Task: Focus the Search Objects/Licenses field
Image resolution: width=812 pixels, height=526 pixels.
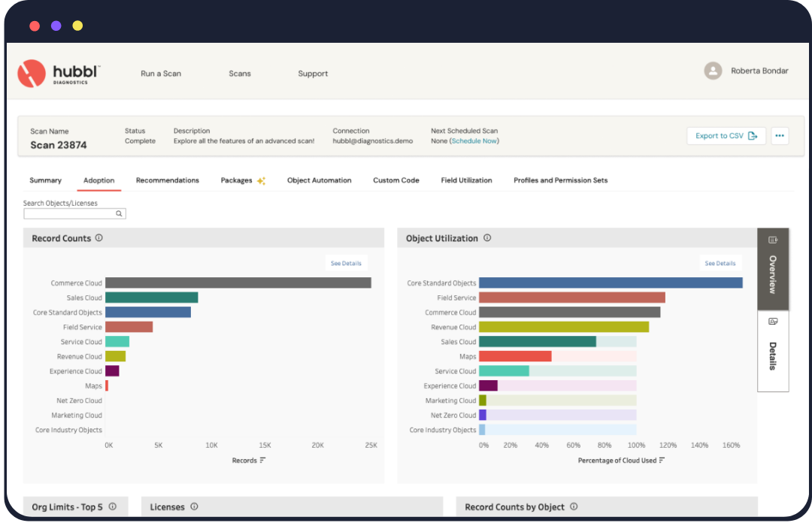Action: tap(74, 213)
